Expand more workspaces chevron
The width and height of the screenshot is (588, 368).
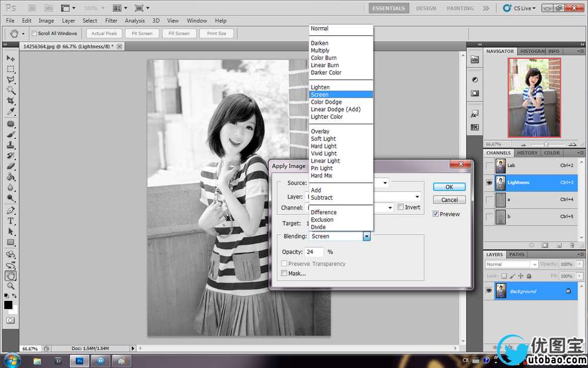(x=486, y=8)
